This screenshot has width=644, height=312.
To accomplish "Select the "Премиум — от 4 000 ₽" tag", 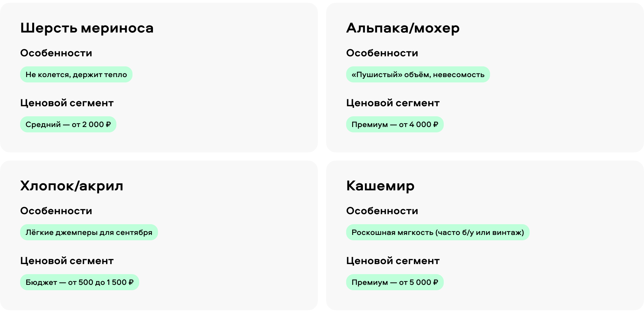I will pos(395,124).
